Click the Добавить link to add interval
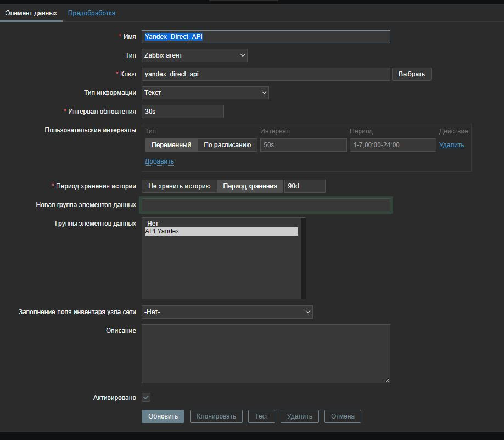 [x=159, y=161]
